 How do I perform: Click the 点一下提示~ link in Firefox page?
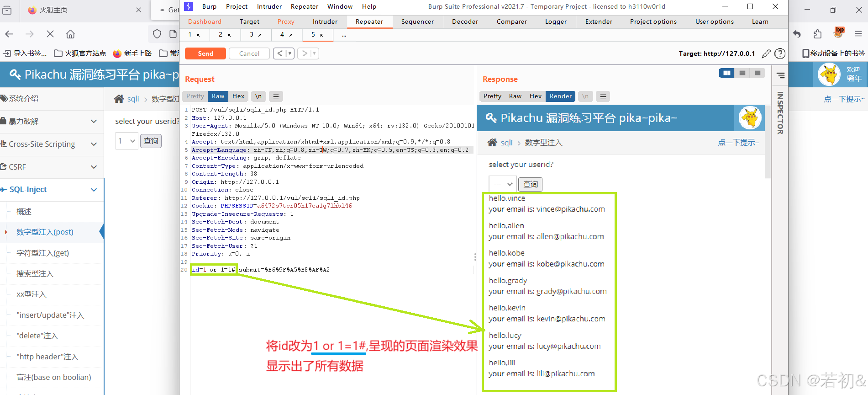click(844, 99)
